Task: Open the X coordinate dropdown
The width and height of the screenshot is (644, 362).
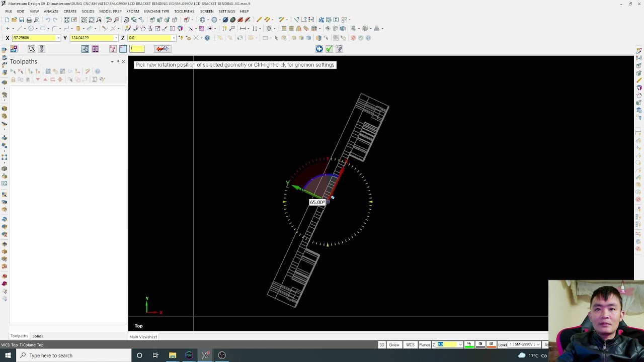Action: pos(58,38)
